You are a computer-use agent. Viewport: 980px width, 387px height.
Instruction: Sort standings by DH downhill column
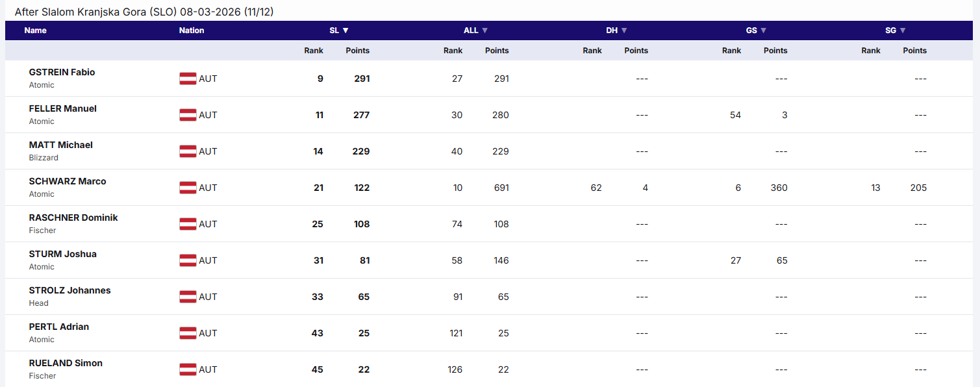616,31
